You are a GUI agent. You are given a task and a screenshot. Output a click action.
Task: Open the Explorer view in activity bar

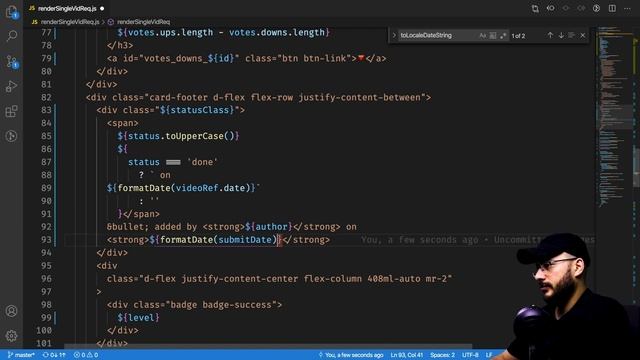click(11, 12)
